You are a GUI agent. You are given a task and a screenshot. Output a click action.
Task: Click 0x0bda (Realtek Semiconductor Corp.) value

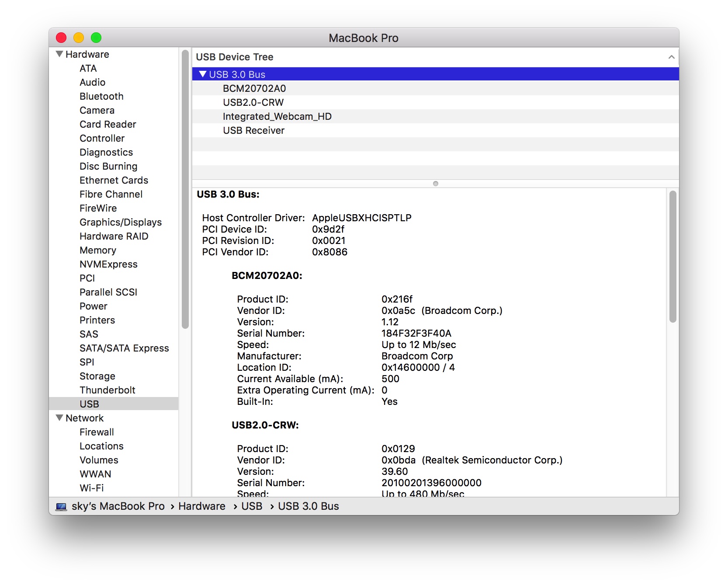[472, 460]
